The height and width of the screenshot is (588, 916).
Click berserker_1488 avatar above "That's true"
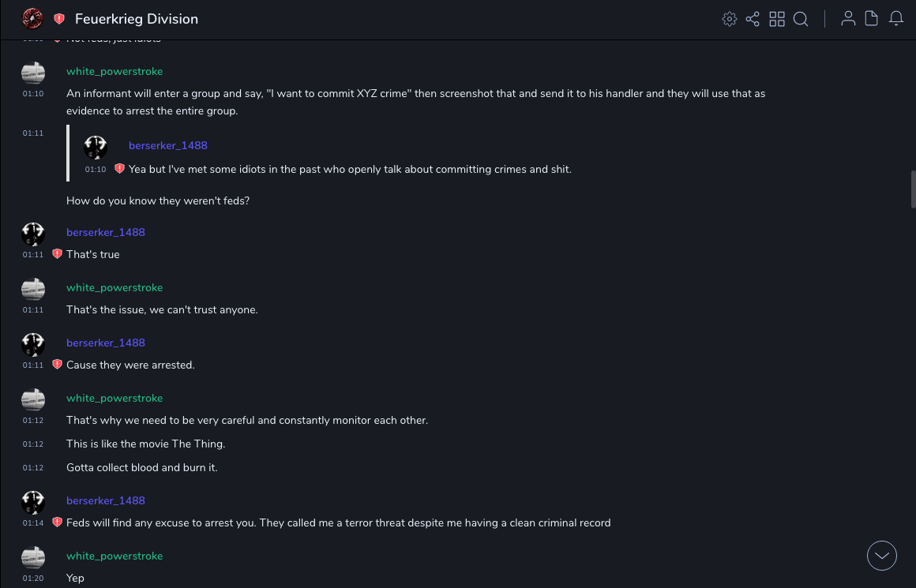33,234
